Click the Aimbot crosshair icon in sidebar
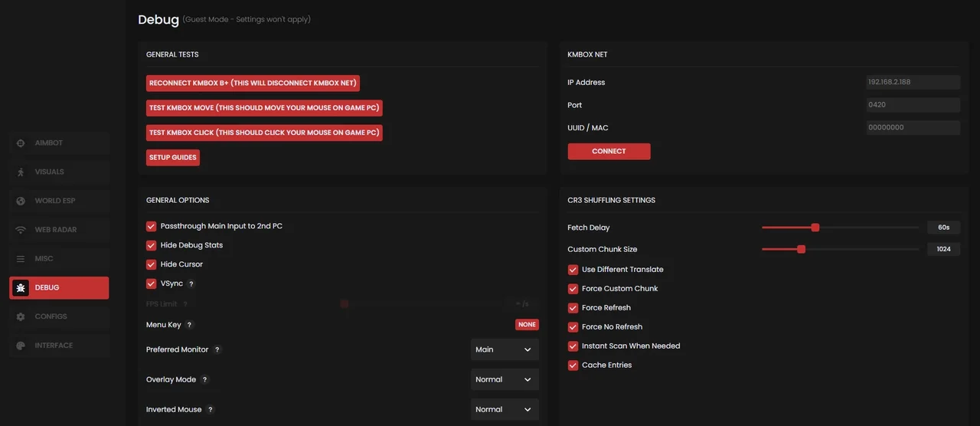The width and height of the screenshot is (980, 426). (x=21, y=143)
